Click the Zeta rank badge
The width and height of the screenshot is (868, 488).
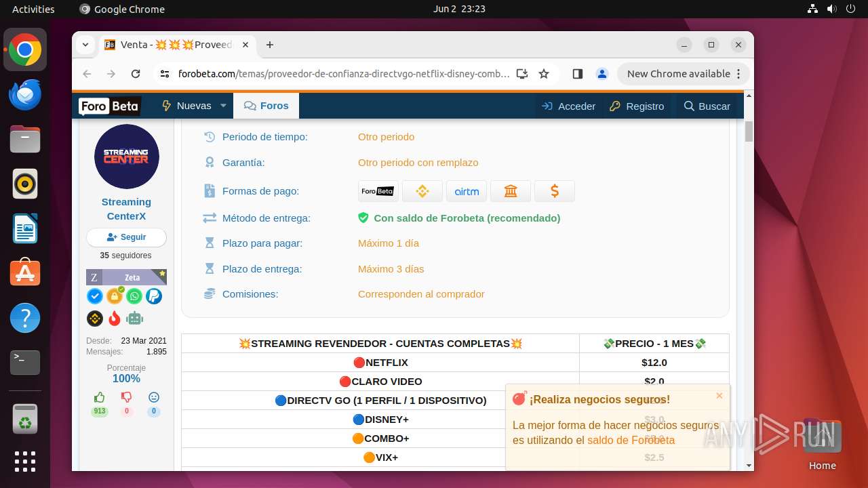[126, 277]
